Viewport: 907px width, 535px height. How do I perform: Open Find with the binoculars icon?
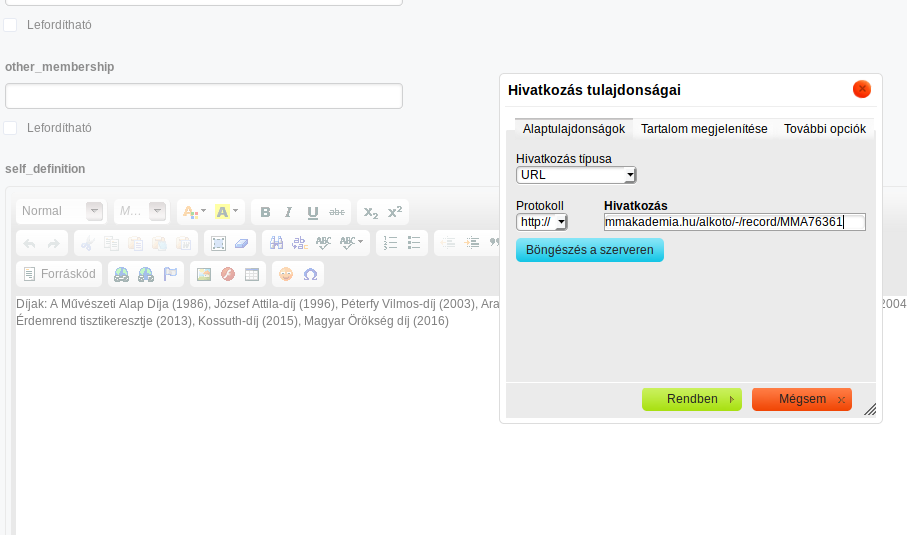[x=276, y=243]
